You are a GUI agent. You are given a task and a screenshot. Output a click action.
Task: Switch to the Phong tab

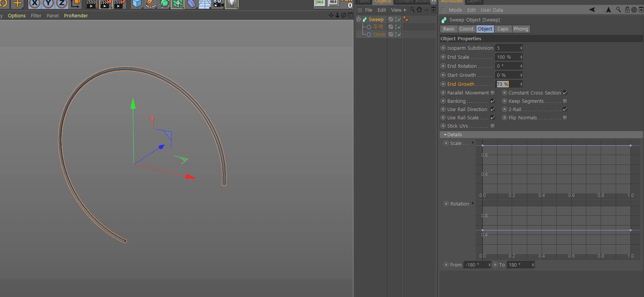tap(521, 29)
